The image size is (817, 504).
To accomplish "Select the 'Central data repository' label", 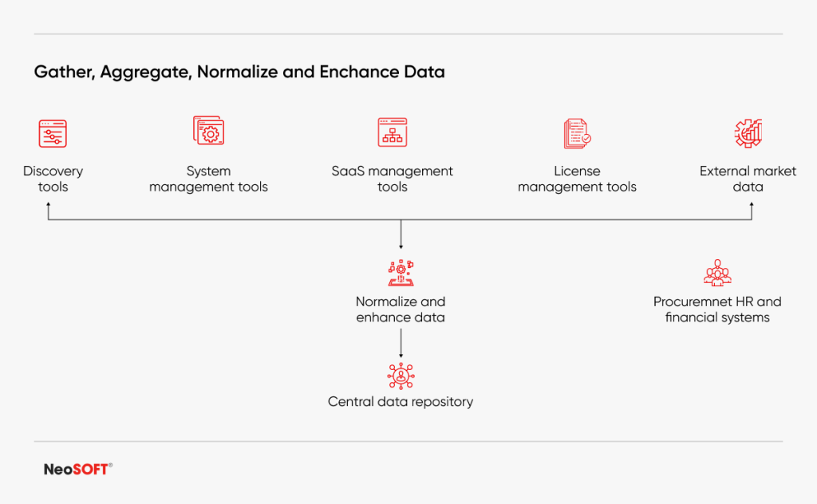I will [401, 401].
